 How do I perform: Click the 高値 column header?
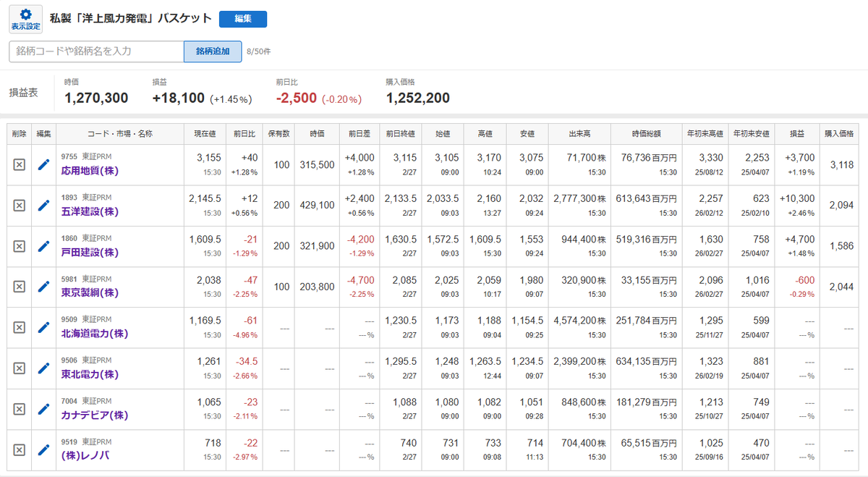484,134
